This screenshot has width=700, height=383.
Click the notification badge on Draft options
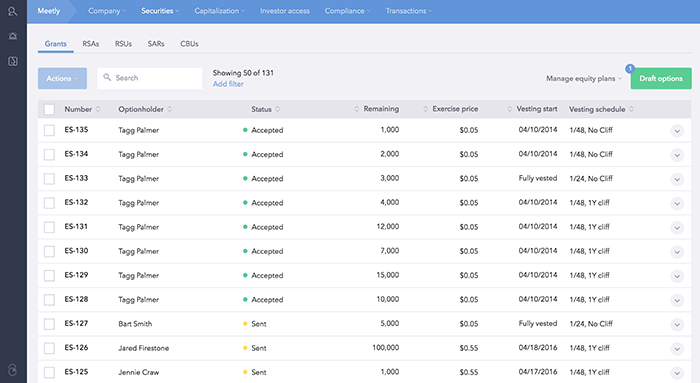[630, 69]
